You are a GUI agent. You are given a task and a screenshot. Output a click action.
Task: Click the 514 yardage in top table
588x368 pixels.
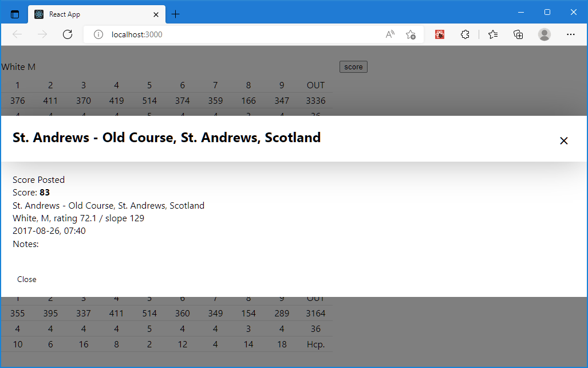coord(149,101)
